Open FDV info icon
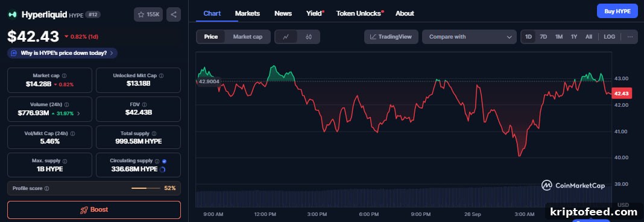644x222 pixels. (145, 105)
